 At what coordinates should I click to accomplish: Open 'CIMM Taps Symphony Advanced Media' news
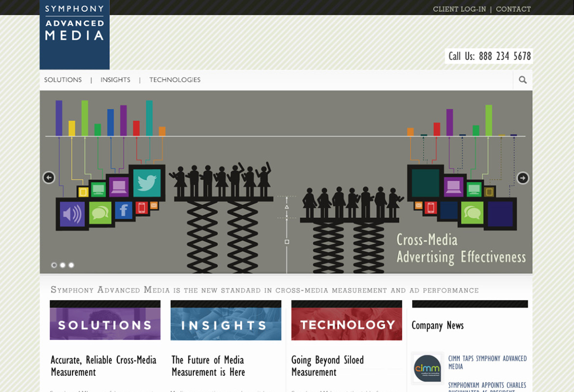click(488, 363)
